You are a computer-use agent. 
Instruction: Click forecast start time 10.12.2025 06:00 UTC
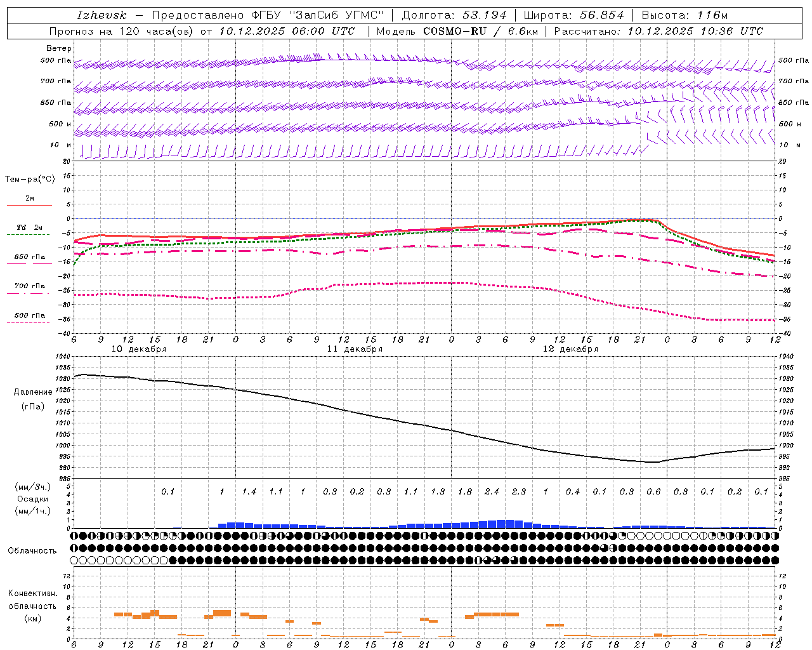pyautogui.click(x=287, y=31)
